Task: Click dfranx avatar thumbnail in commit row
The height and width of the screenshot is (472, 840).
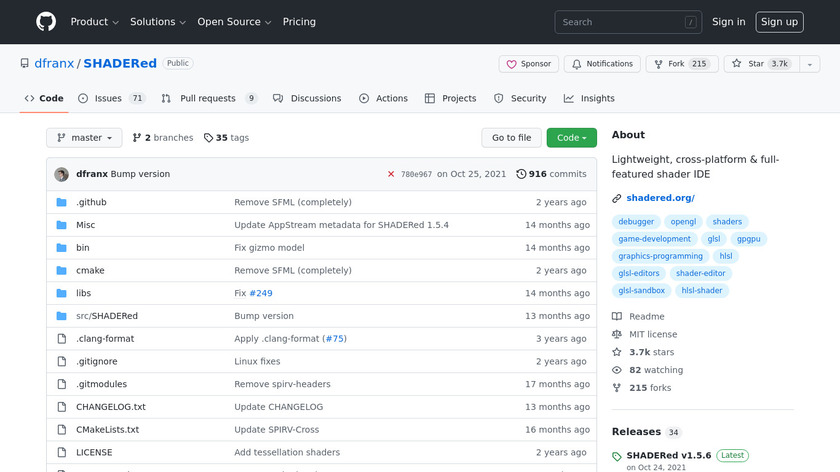Action: tap(62, 174)
